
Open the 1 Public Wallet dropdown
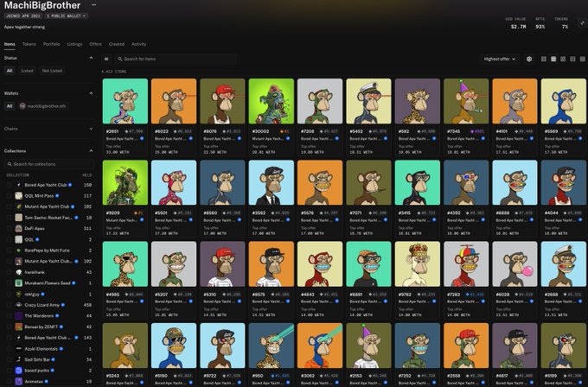point(67,16)
